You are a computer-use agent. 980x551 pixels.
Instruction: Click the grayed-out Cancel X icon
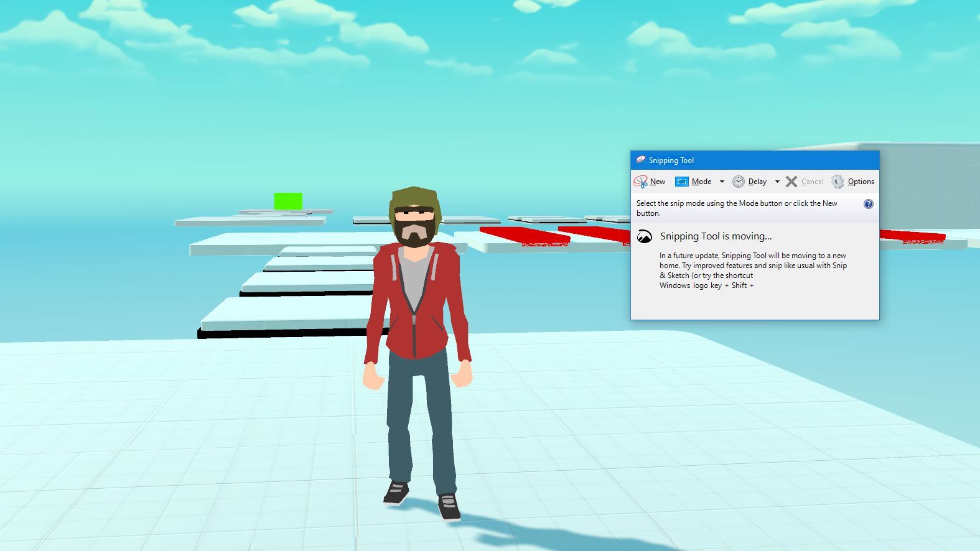click(791, 182)
